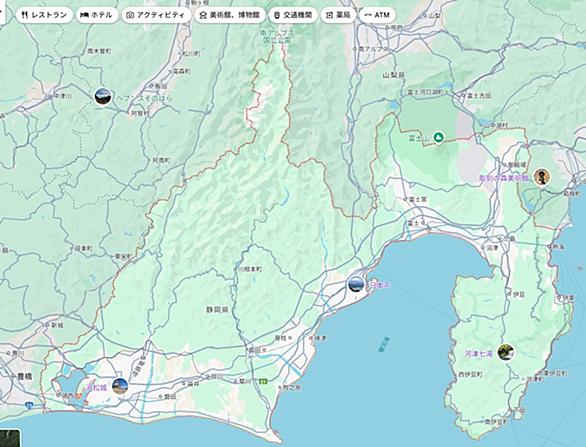The width and height of the screenshot is (586, 447).
Task: Click the 熱海 city label
Action: [x=559, y=246]
